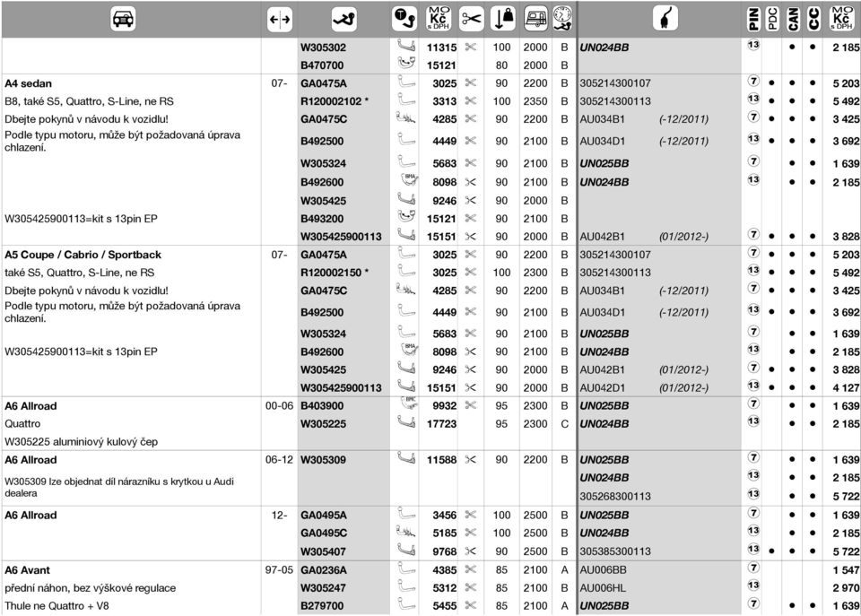Click the CAN dot in the W305302 row
The image size is (861, 616).
coord(792,48)
